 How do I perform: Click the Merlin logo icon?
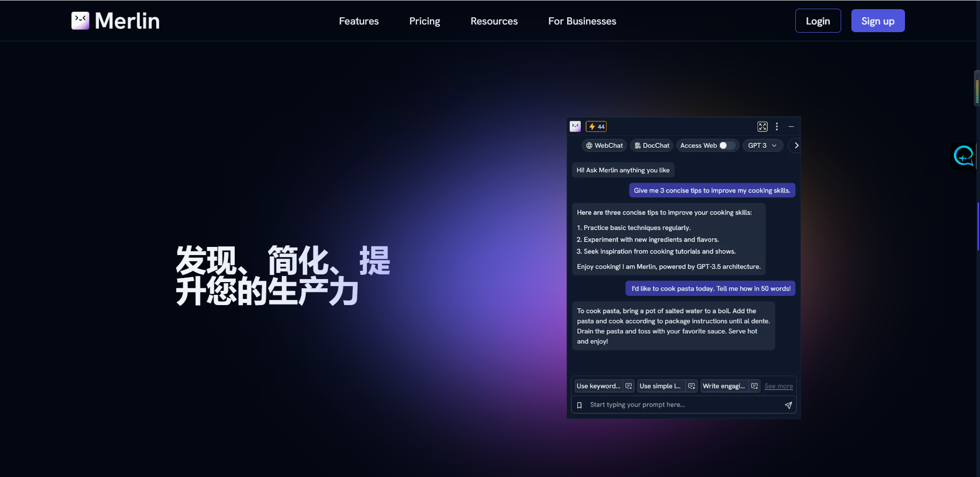(x=80, y=20)
